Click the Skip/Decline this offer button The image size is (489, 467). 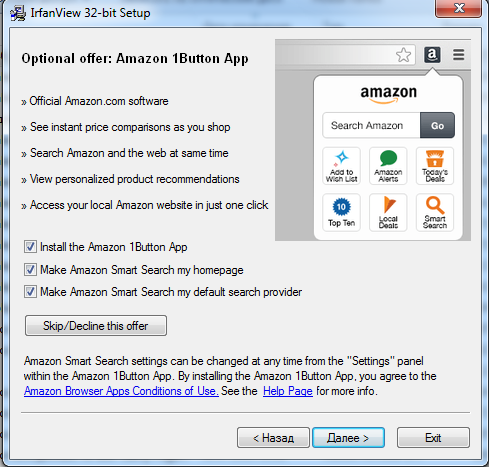[x=96, y=326]
